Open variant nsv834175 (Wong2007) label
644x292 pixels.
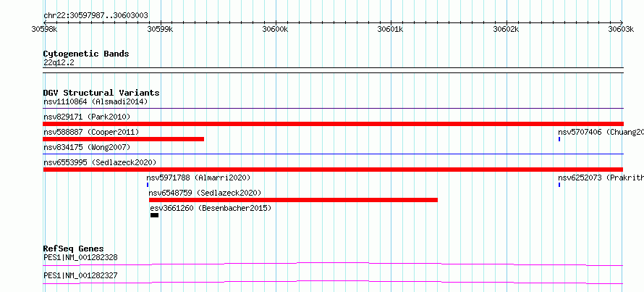[x=87, y=147]
